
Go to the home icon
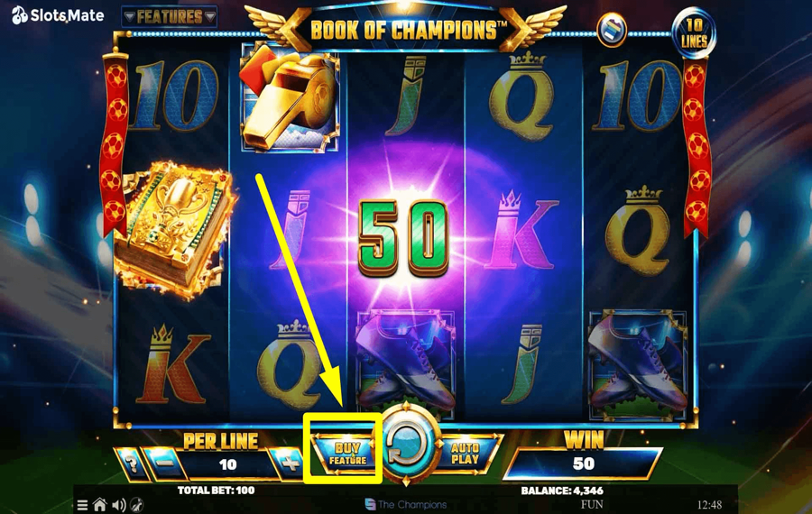coord(100,504)
